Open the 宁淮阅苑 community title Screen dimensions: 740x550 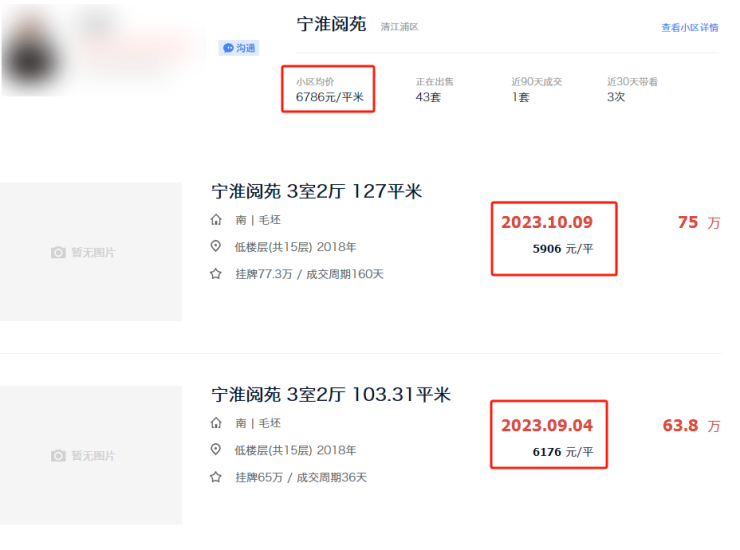click(x=331, y=25)
